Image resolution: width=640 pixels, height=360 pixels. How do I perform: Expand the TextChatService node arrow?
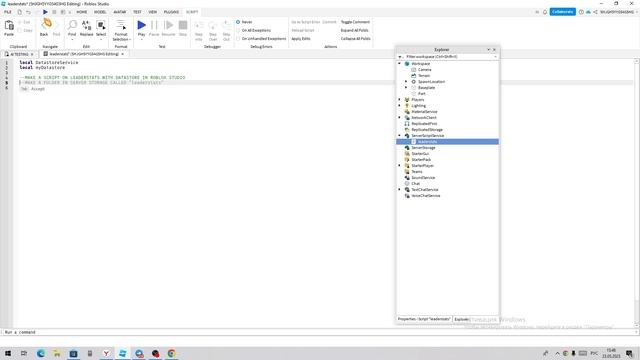coord(400,189)
